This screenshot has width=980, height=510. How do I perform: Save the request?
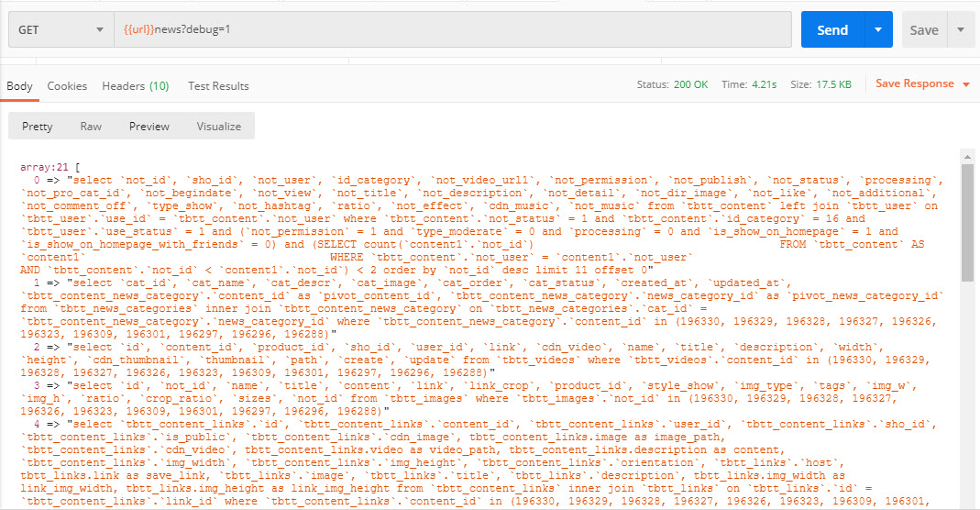tap(924, 29)
